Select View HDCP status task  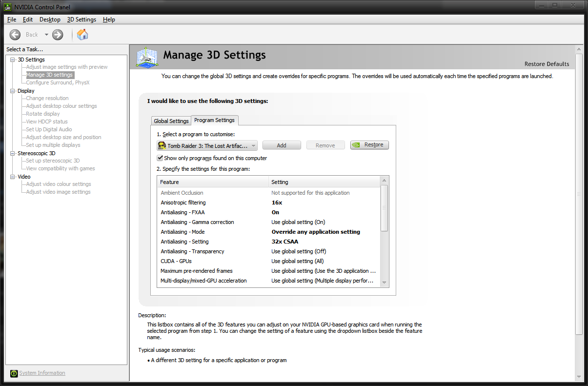pos(47,122)
